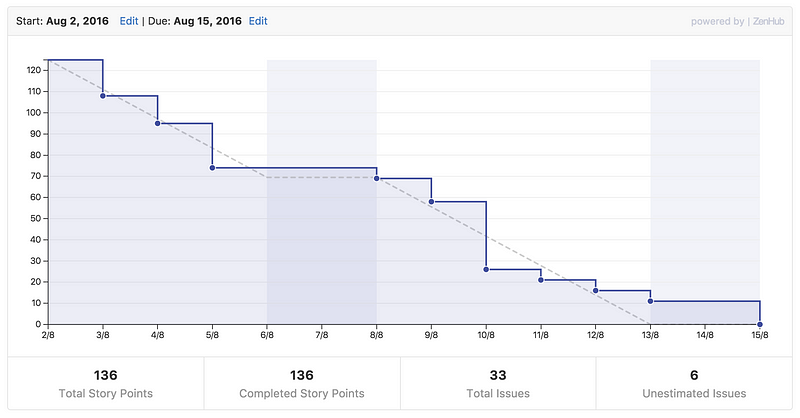Click the data point at 8/8

point(377,178)
